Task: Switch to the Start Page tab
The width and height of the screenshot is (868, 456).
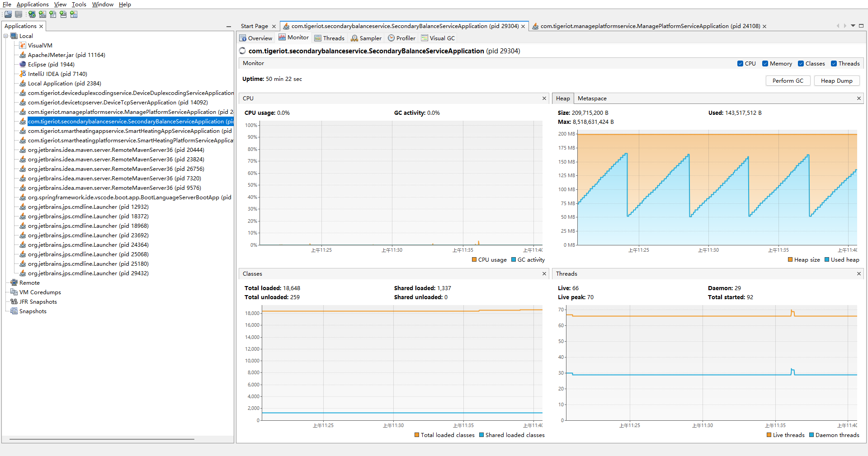Action: (x=255, y=26)
